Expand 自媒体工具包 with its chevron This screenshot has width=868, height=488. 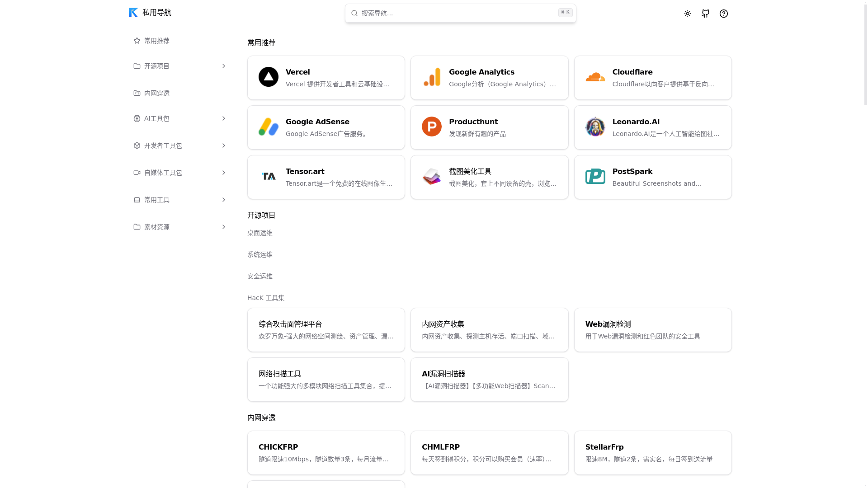223,173
